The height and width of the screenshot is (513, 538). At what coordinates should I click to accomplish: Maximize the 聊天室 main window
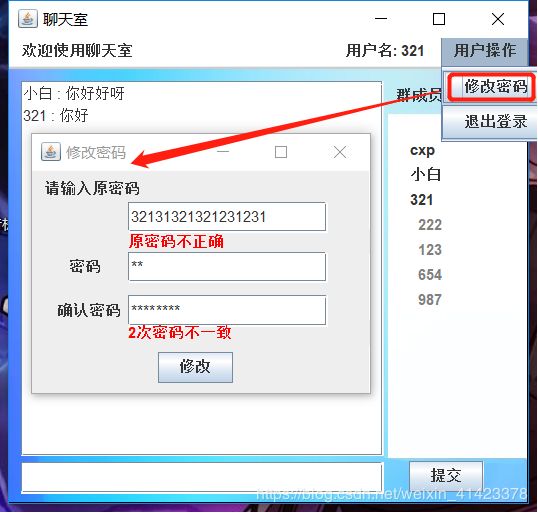tap(439, 19)
